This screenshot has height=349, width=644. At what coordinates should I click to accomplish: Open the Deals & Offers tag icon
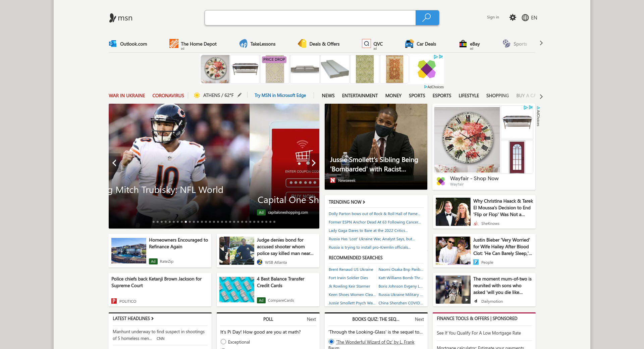(x=302, y=44)
